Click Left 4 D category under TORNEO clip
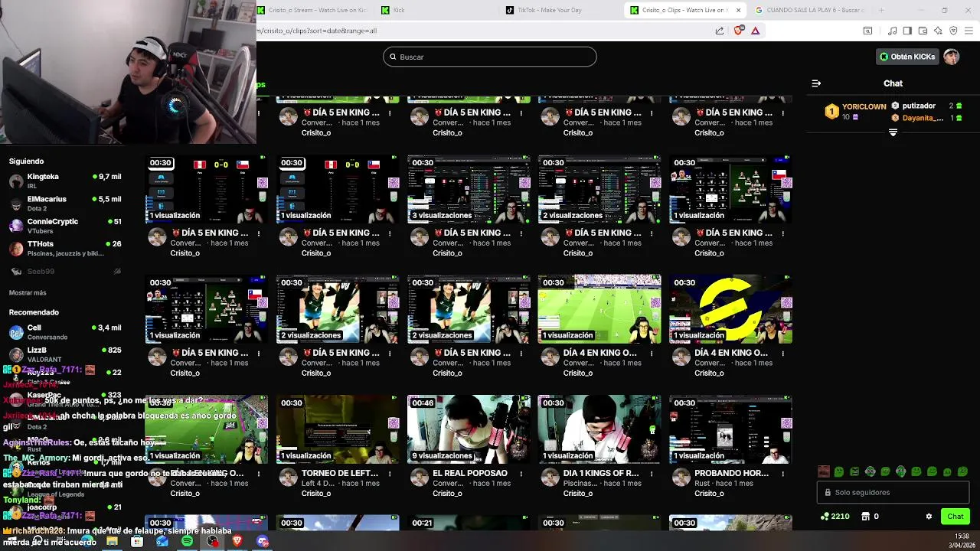Viewport: 980px width, 551px height. (x=317, y=484)
